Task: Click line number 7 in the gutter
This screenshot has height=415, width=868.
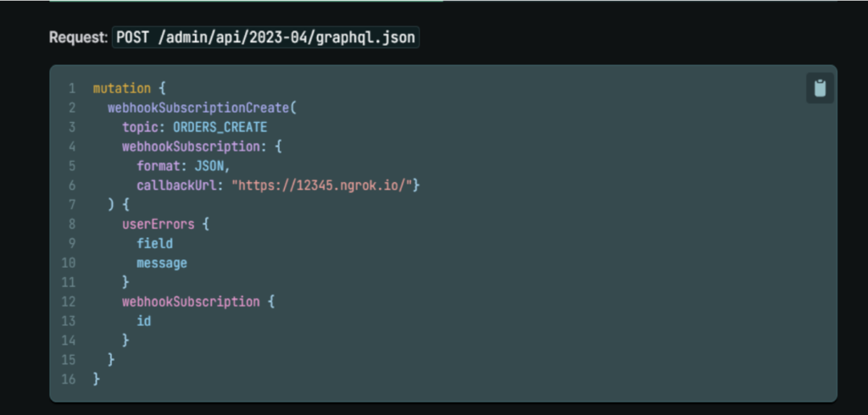Action: click(72, 205)
